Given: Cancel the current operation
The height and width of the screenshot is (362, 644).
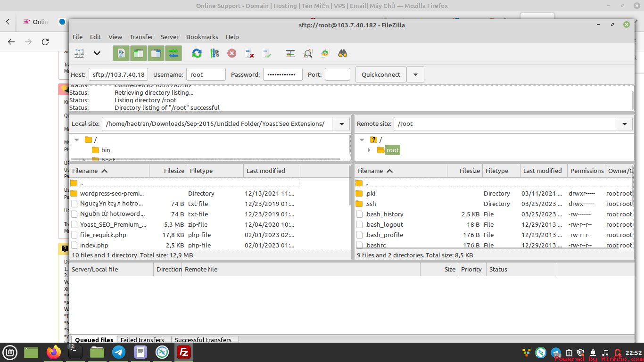Looking at the screenshot, I should coord(232,53).
